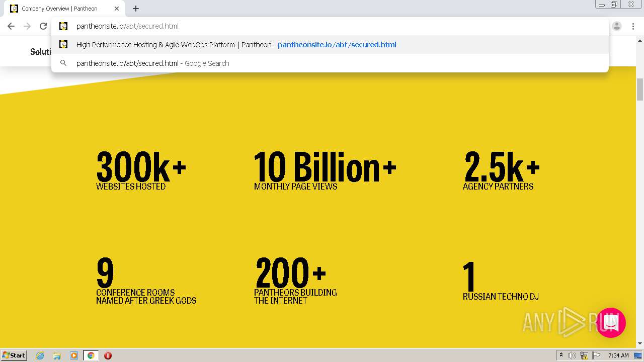Select the Company Overview | Pantheon tab
Screen dimensions: 644x362
[x=64, y=9]
